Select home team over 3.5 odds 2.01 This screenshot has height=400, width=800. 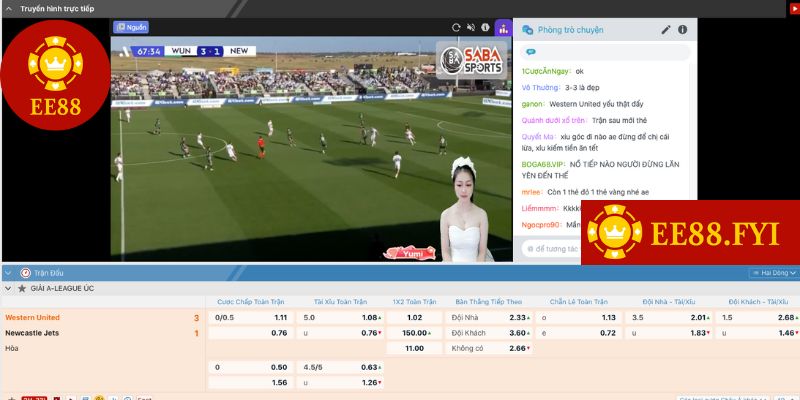(669, 317)
